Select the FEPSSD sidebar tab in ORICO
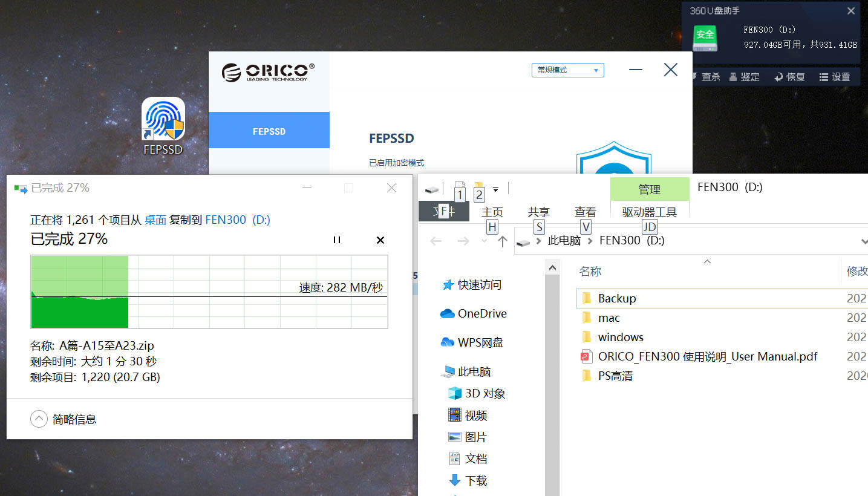 point(269,130)
